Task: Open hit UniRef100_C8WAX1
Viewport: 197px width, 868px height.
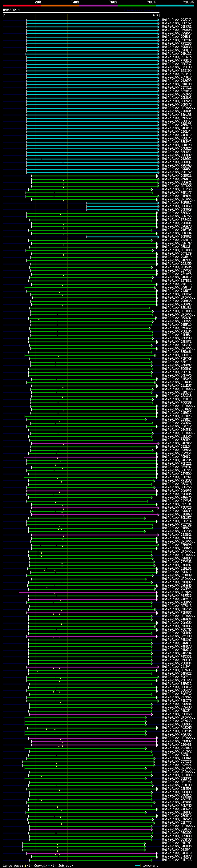Action: tap(177, 183)
